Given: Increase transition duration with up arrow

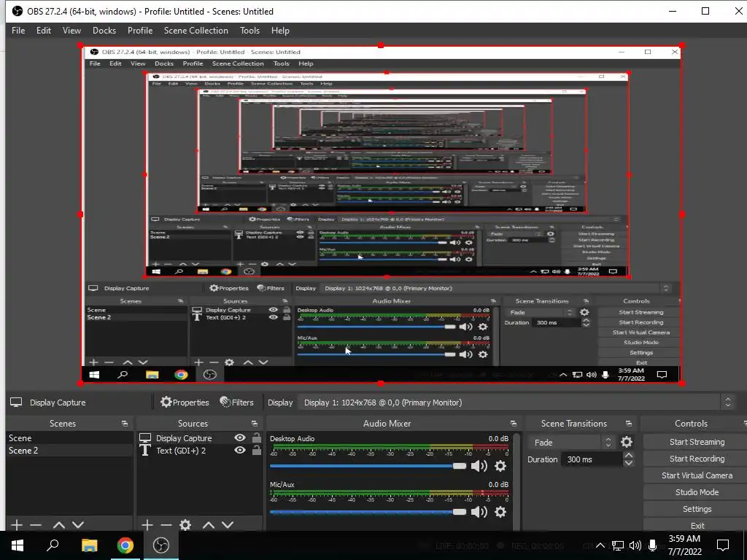Looking at the screenshot, I should coord(628,456).
